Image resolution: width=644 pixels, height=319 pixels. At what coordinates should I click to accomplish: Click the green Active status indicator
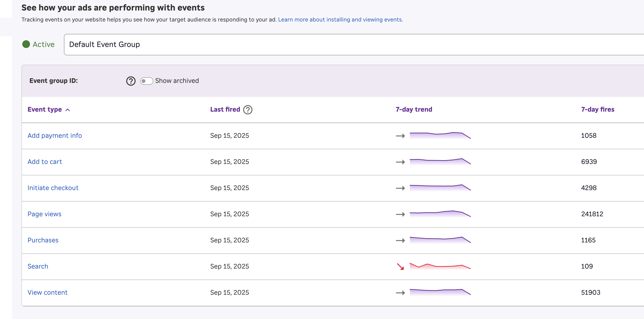[26, 44]
